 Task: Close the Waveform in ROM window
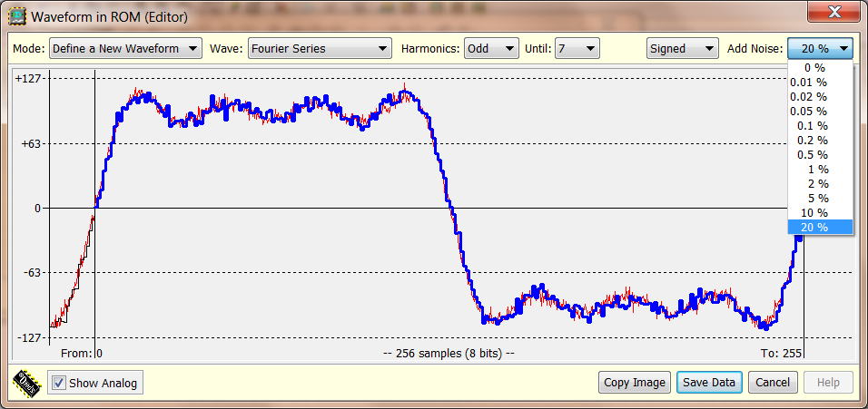[834, 12]
